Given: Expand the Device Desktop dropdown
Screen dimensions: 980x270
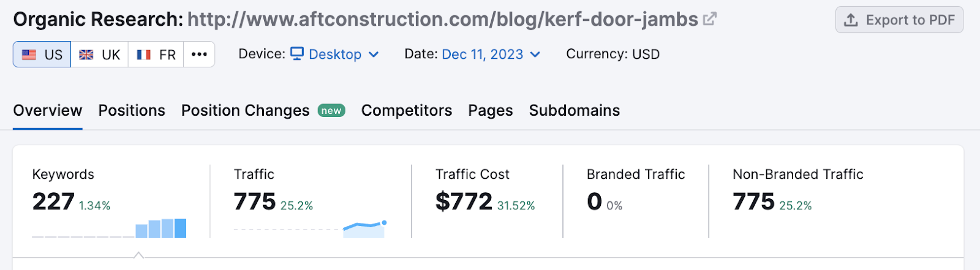Looking at the screenshot, I should click(x=335, y=54).
